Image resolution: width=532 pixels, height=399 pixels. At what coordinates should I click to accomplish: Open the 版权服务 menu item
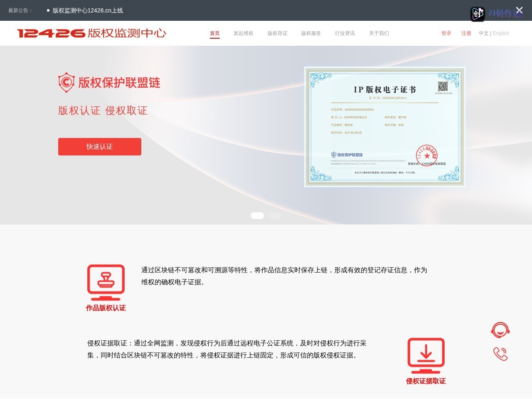[311, 33]
